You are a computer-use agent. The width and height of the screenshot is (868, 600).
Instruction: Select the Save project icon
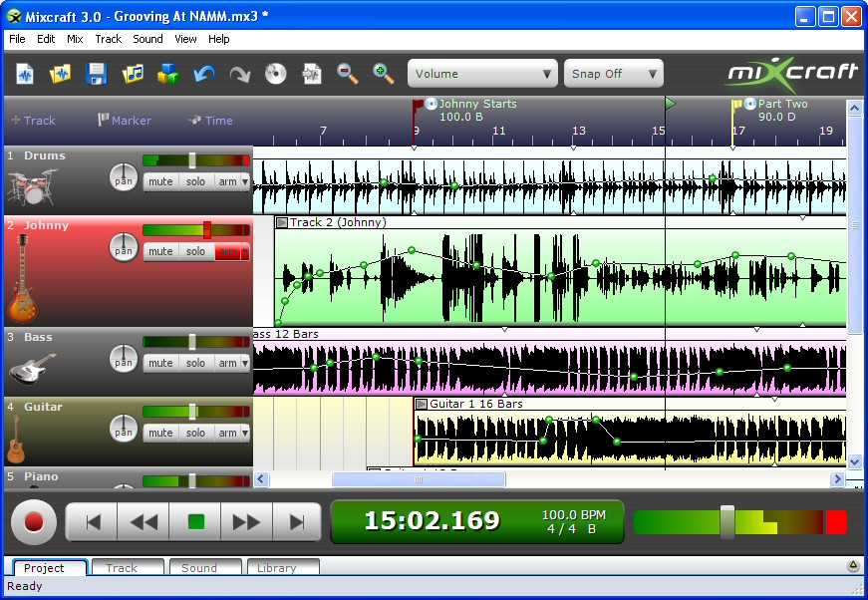click(94, 74)
